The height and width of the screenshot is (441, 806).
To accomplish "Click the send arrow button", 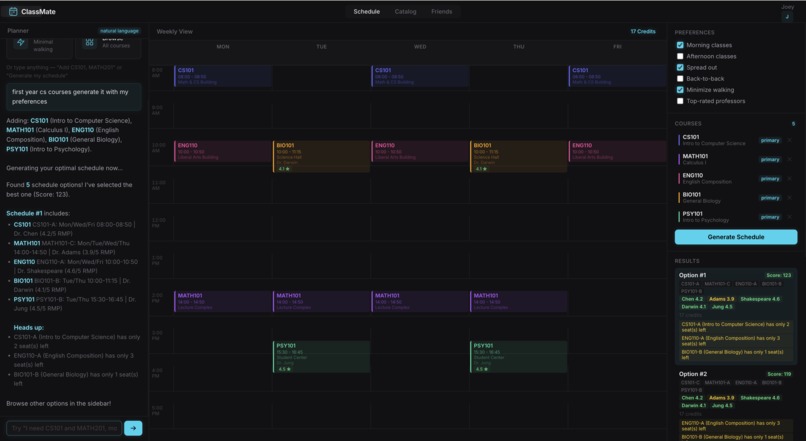I will 133,428.
